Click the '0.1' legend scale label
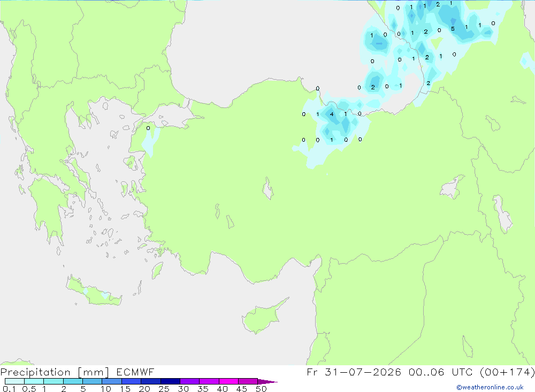Screen dimensions: 535x392 (9, 389)
